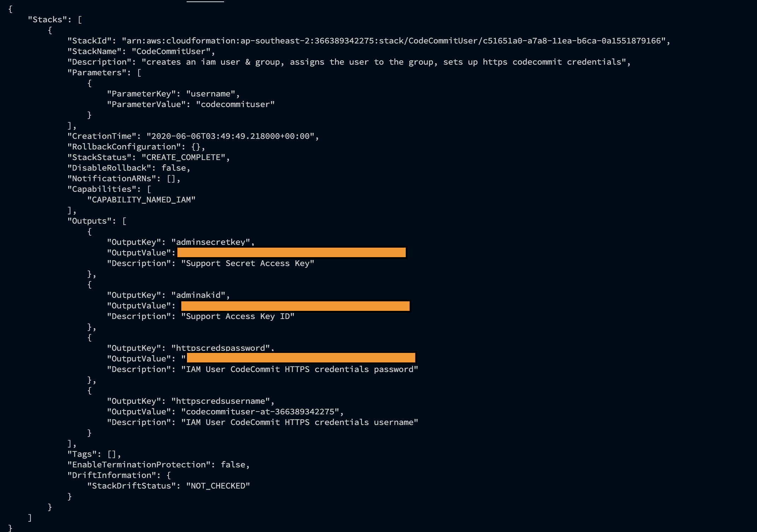Click the CreationTime timestamp value
Screen dimensions: 757x532
pyautogui.click(x=230, y=136)
